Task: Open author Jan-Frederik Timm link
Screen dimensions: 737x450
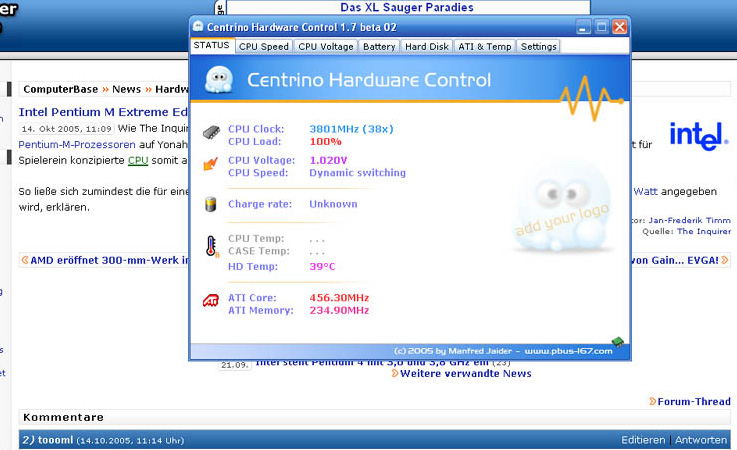Action: click(x=690, y=220)
